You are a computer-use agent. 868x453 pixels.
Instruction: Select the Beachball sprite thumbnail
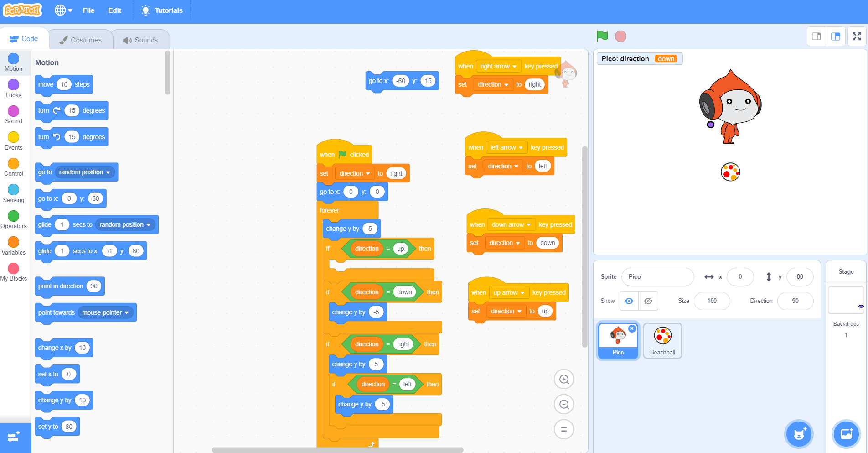click(x=662, y=341)
